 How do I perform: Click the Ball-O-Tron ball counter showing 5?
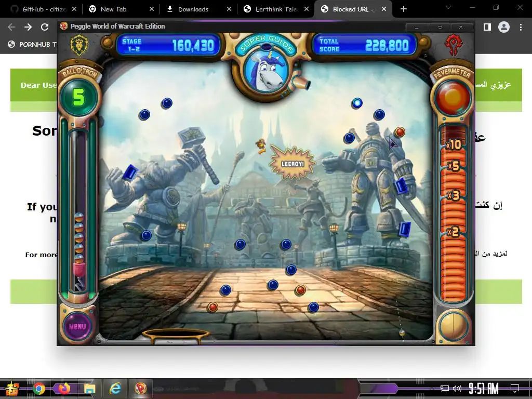coord(79,97)
